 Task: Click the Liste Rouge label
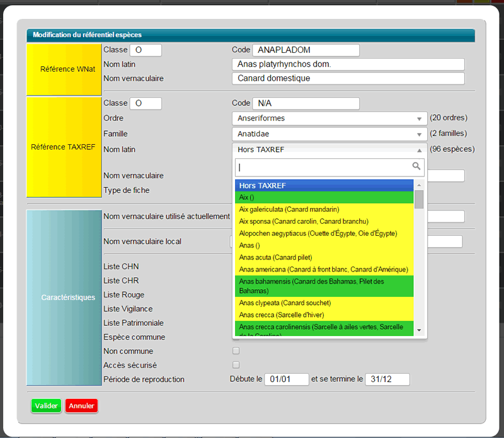coord(123,295)
